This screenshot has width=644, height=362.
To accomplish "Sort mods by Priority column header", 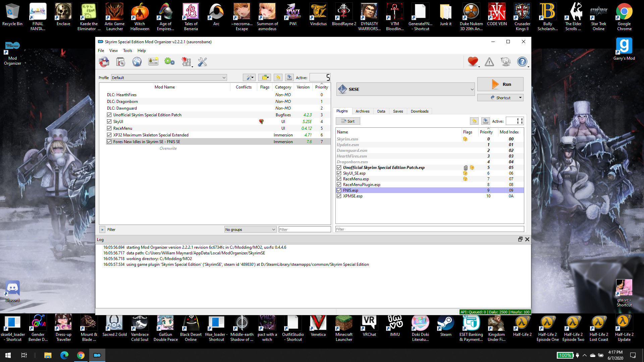I will pyautogui.click(x=321, y=87).
